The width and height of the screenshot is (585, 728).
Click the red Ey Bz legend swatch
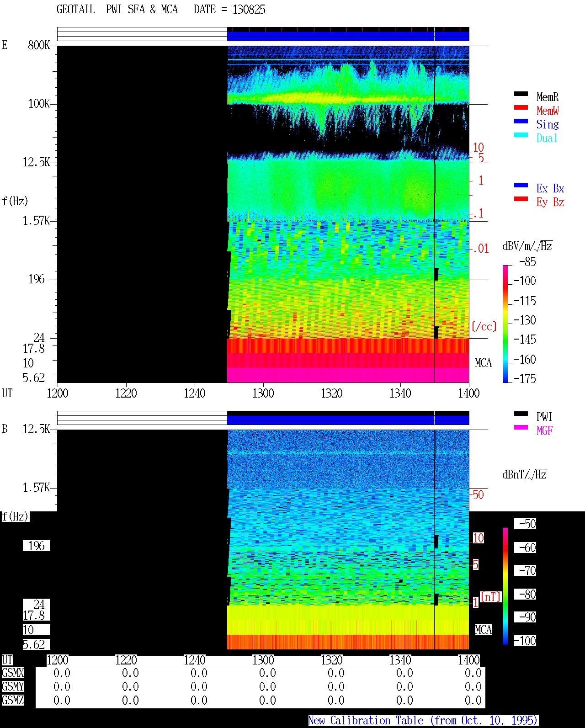click(521, 199)
